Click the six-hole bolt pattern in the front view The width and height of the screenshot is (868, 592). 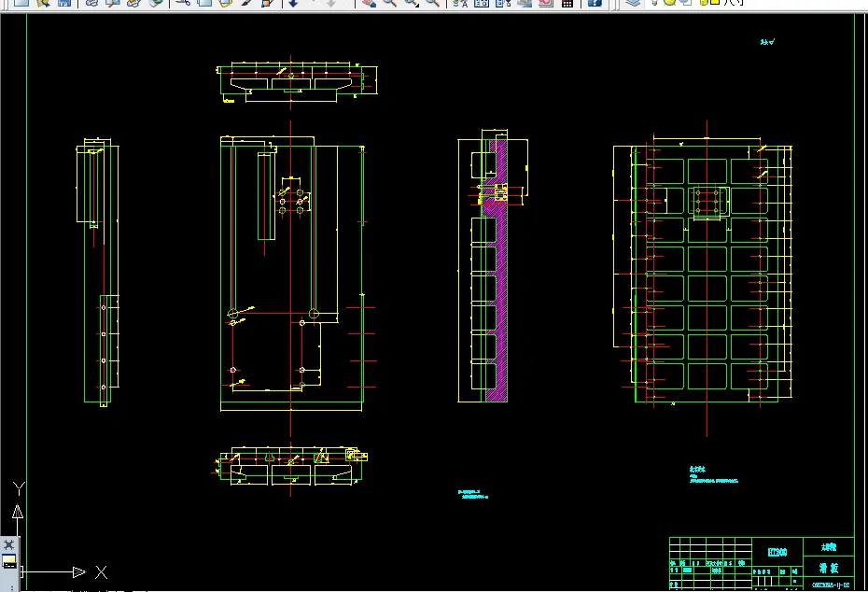pos(291,201)
